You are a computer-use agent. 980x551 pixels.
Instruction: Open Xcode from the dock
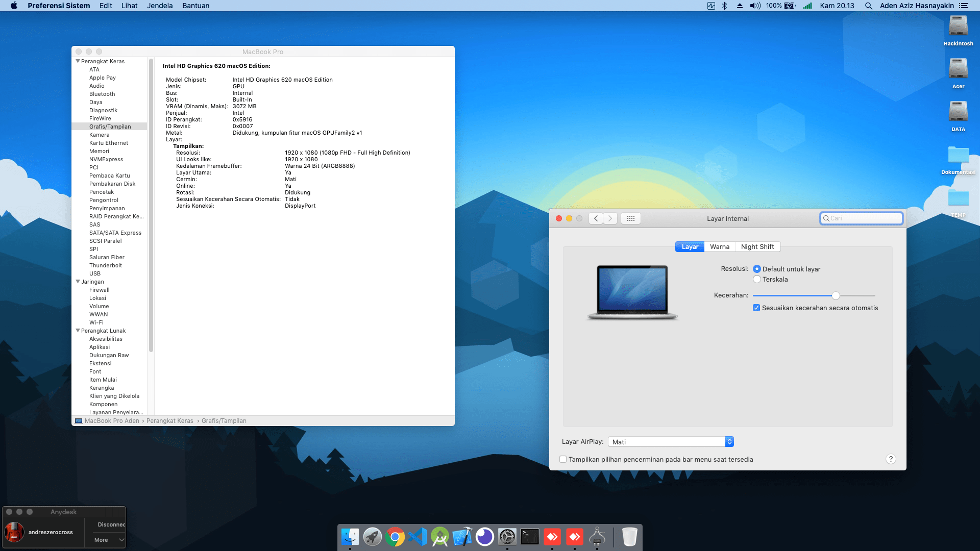click(x=462, y=537)
